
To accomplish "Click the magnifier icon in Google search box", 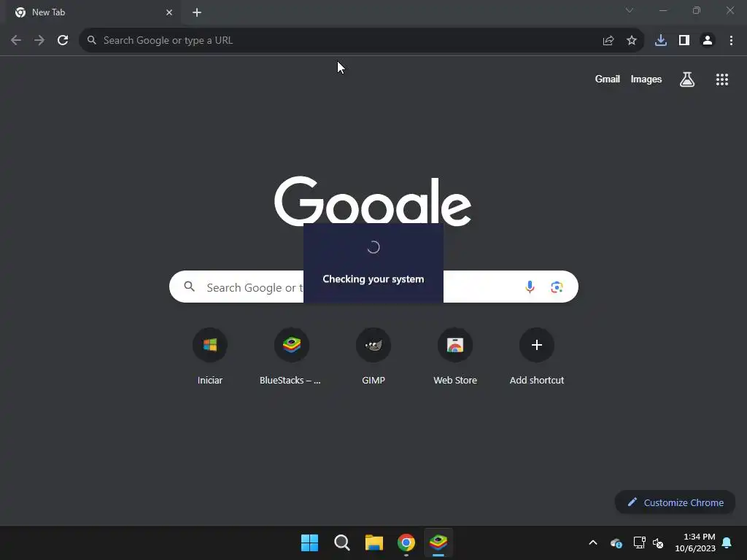I will point(190,287).
